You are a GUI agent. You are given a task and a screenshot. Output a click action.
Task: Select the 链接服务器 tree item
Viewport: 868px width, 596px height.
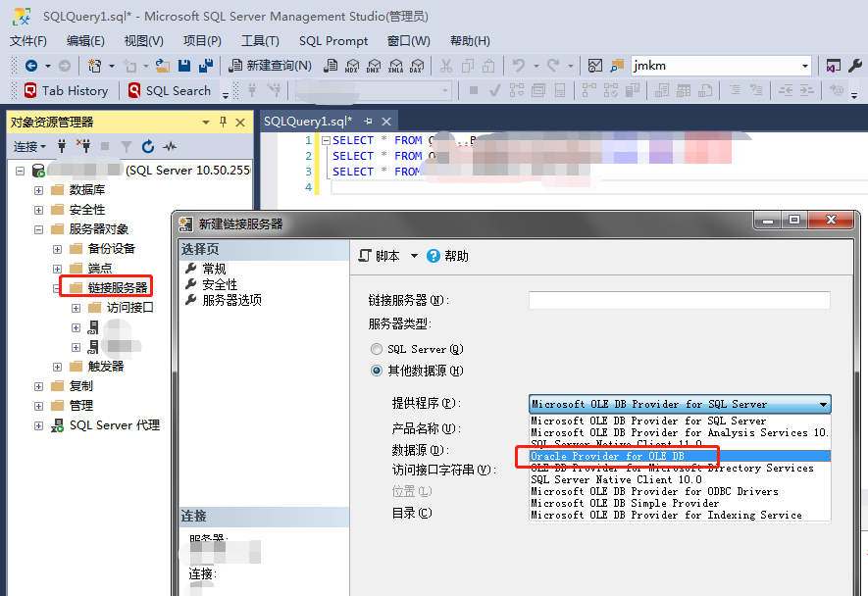[118, 288]
